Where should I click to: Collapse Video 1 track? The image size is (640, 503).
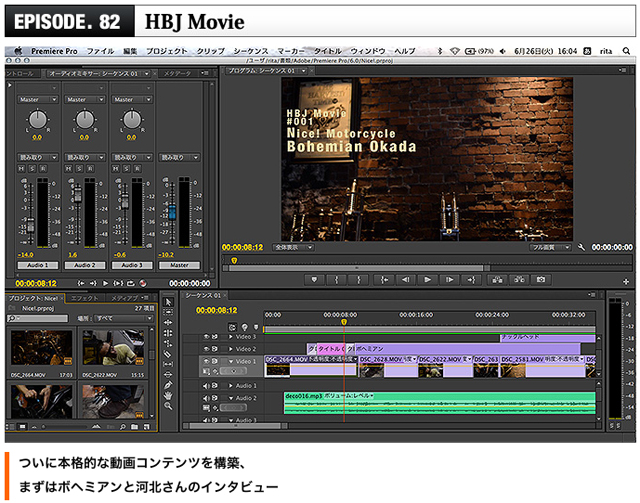click(x=231, y=361)
